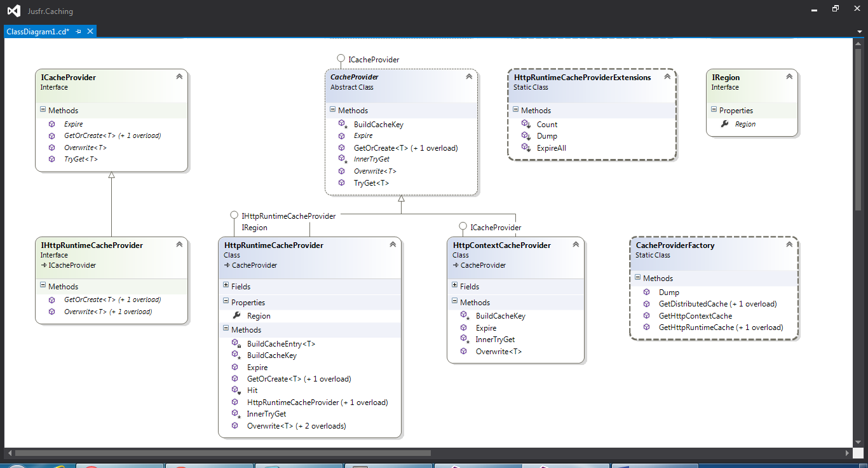
Task: Click horizontal scrollbar right arrow
Action: coord(847,453)
